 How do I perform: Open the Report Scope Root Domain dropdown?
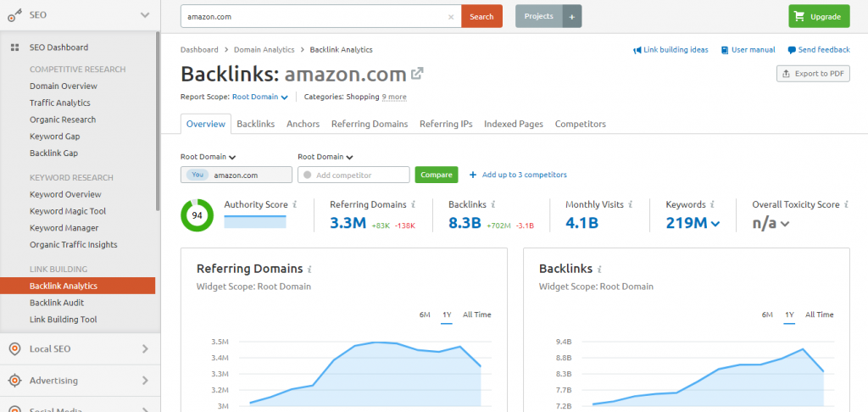click(260, 97)
